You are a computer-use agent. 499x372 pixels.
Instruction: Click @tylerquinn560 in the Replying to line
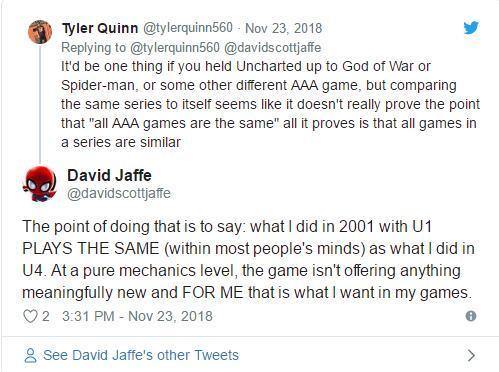coord(175,48)
